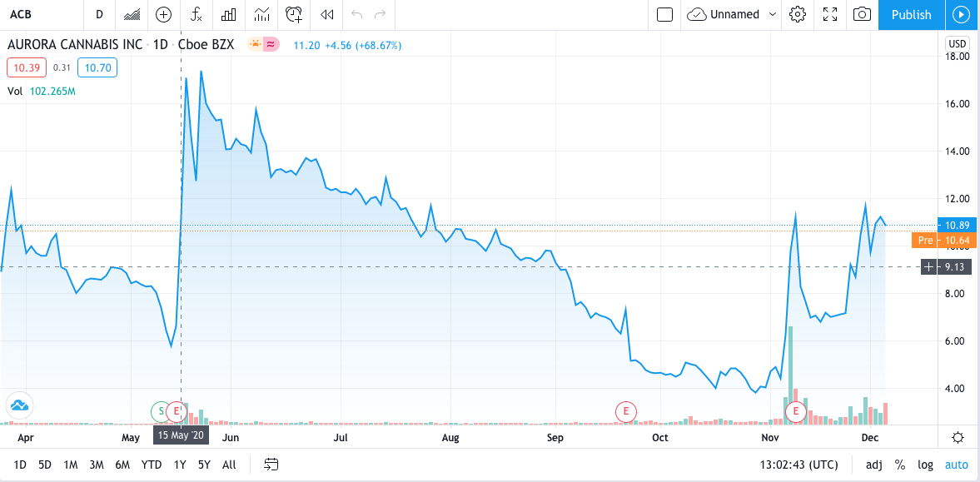Toggle auto scale

[956, 465]
